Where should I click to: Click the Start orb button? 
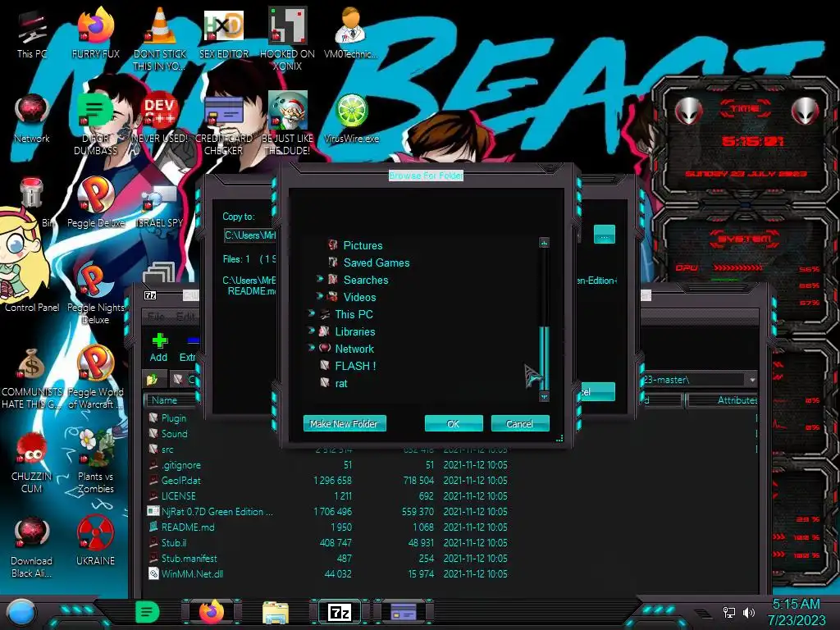coord(21,612)
